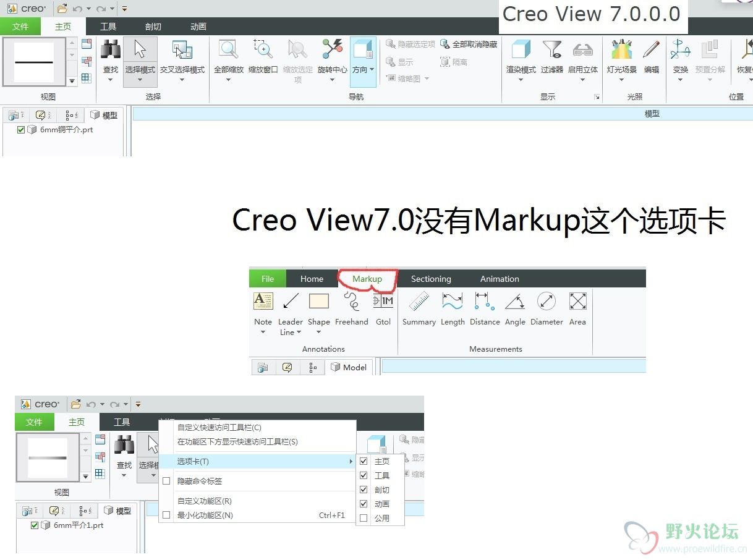The height and width of the screenshot is (560, 753).
Task: Click the Undo arrow in the top window toolbar
Action: (x=77, y=9)
